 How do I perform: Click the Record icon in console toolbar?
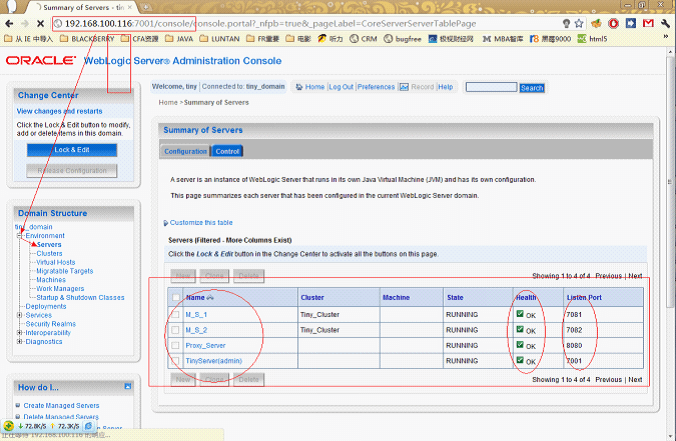coord(404,87)
